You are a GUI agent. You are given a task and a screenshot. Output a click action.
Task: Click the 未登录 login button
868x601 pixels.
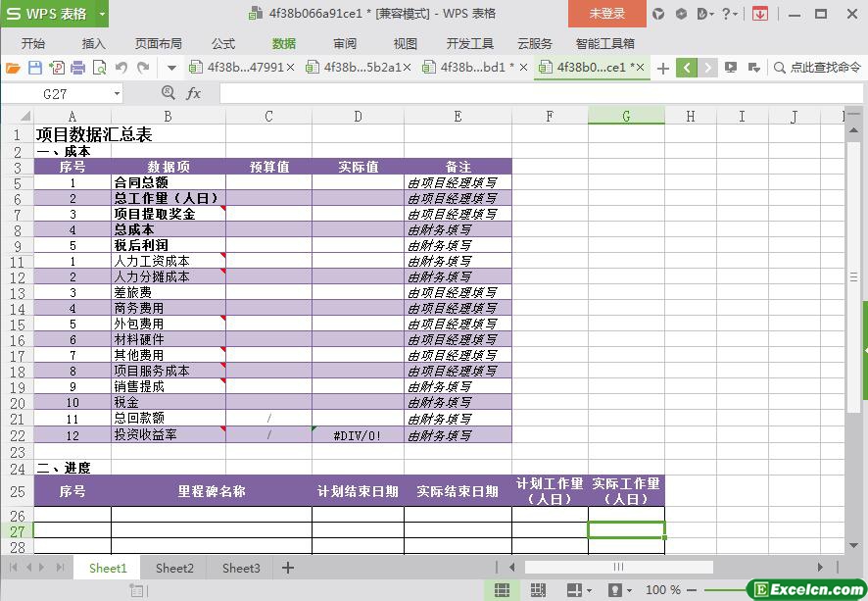click(606, 14)
